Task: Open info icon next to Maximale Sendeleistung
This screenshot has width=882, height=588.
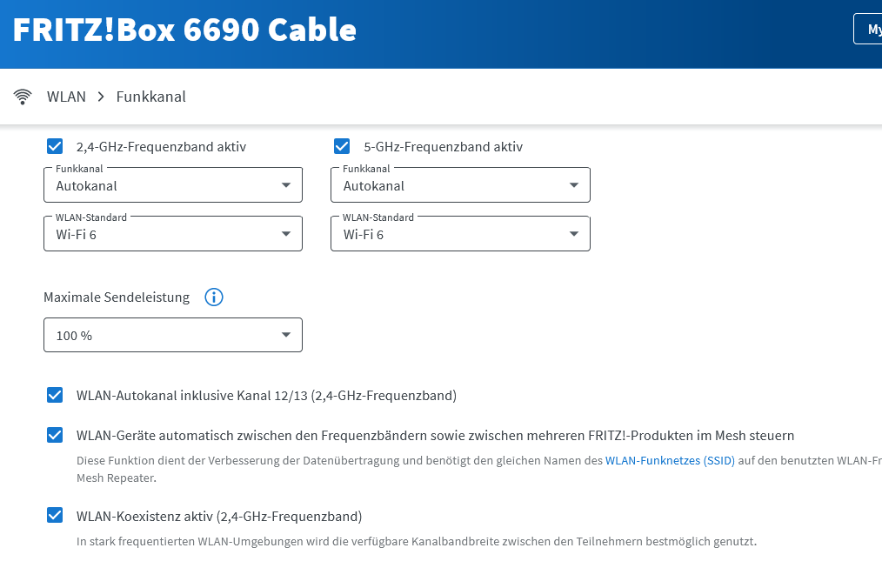Action: [214, 297]
